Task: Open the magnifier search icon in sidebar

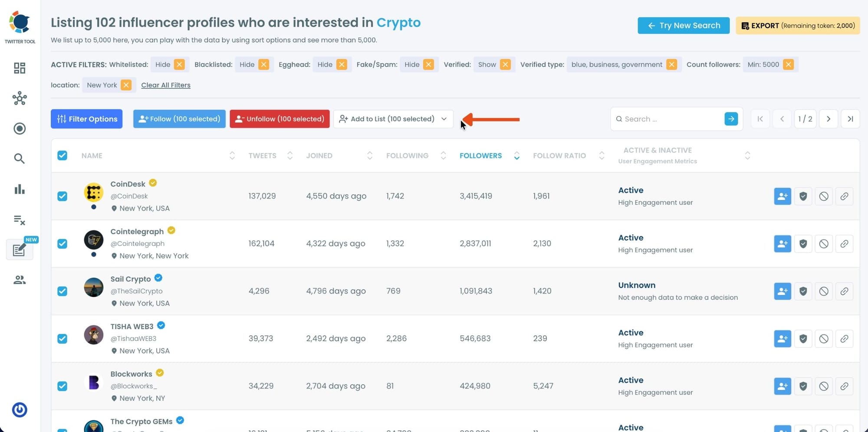Action: [20, 159]
